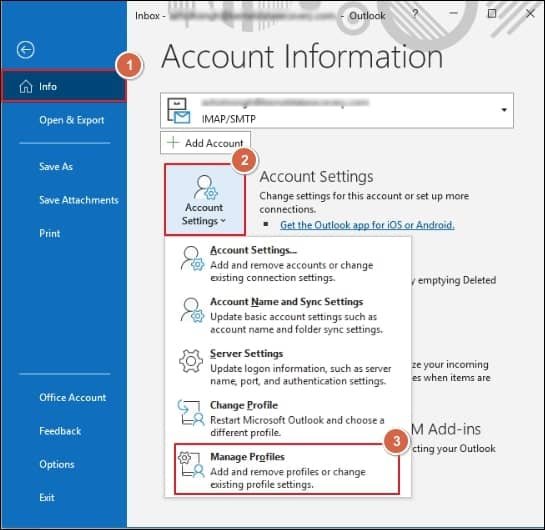Expand the IMAP/SMTP account dropdown arrow
Image resolution: width=545 pixels, height=530 pixels.
[x=504, y=110]
